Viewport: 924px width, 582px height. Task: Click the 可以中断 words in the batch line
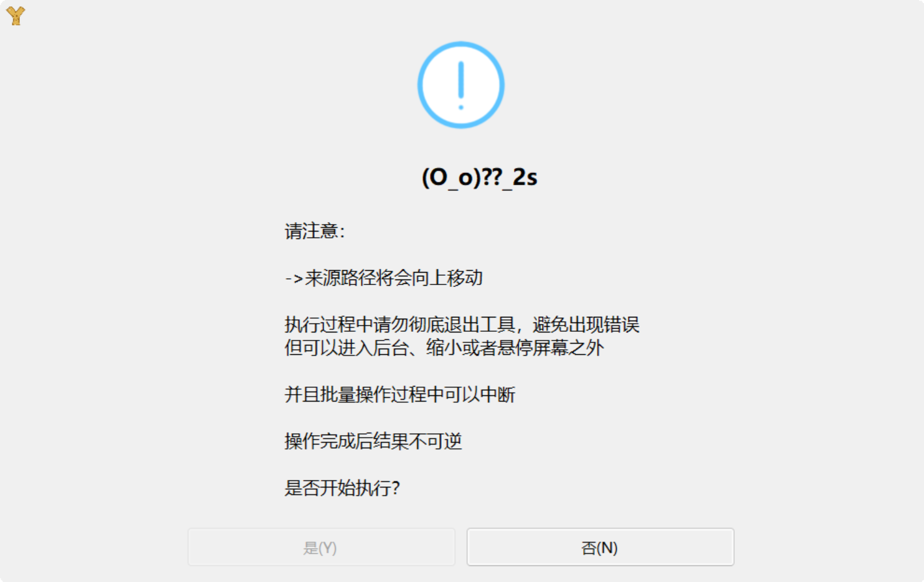480,394
